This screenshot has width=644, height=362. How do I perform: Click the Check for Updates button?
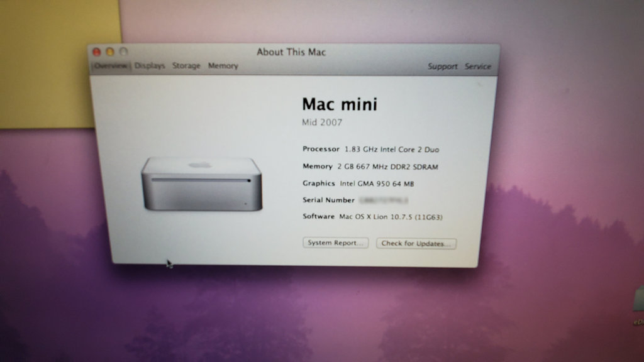pos(416,243)
